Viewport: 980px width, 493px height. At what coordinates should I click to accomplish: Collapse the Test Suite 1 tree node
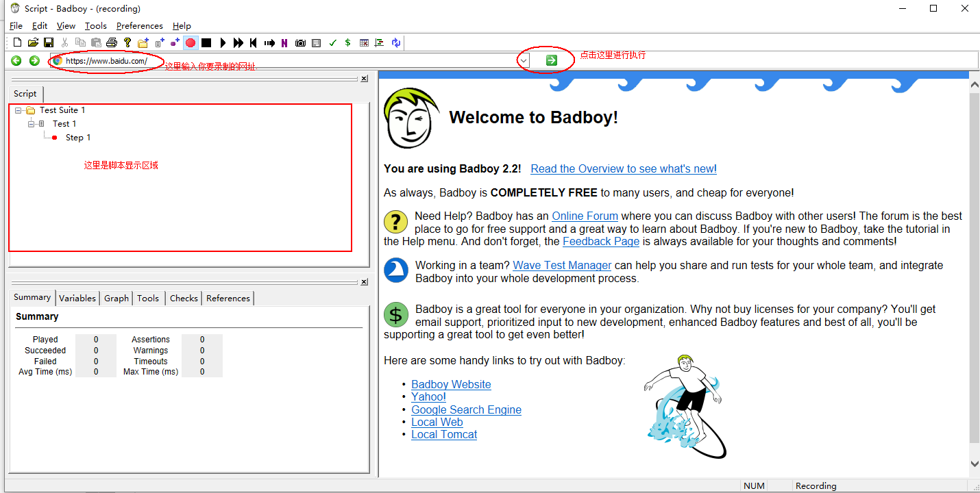[18, 110]
